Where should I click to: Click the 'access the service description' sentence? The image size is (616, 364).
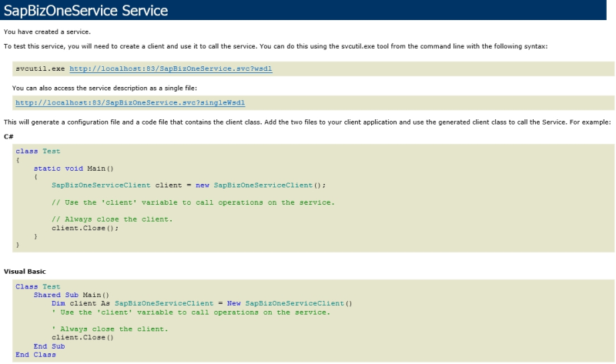pyautogui.click(x=105, y=88)
